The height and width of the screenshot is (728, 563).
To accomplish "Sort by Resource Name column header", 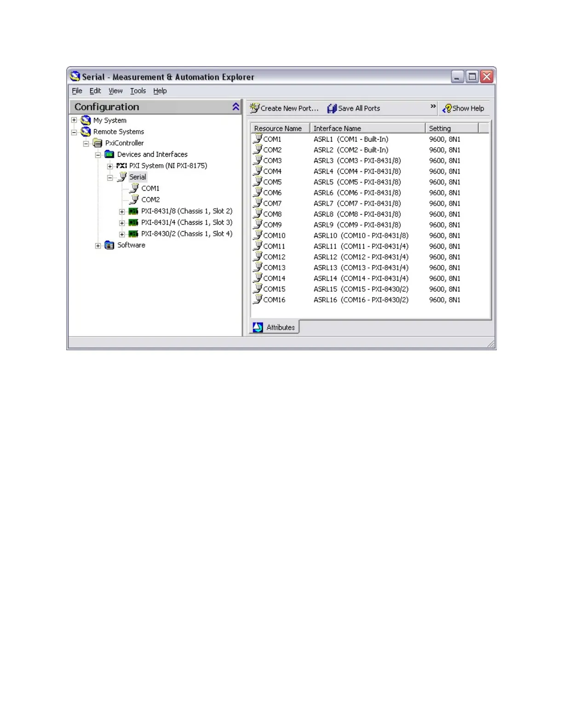I will (x=281, y=128).
